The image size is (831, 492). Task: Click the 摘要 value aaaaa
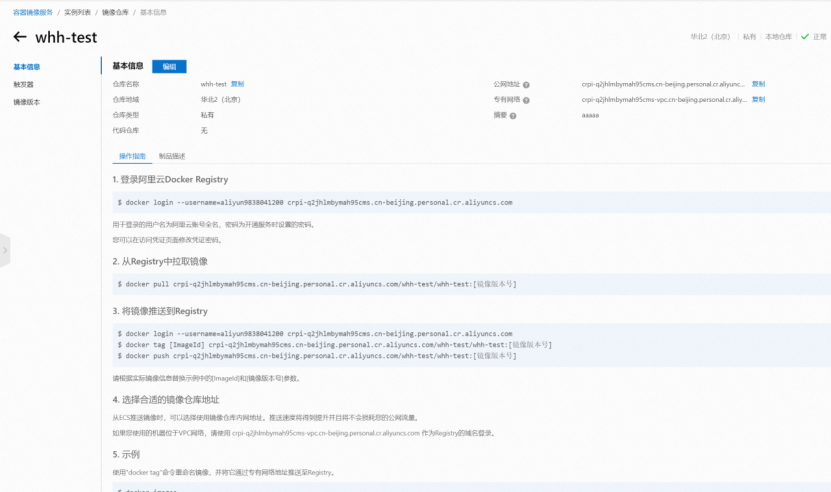tap(590, 115)
